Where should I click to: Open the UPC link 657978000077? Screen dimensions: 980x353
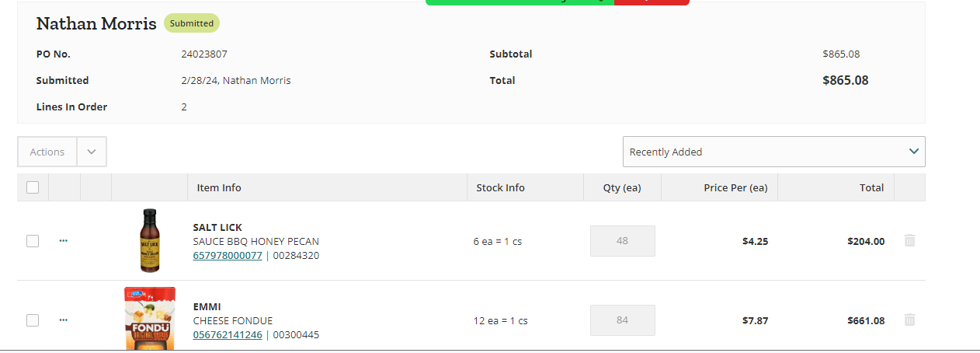(228, 256)
